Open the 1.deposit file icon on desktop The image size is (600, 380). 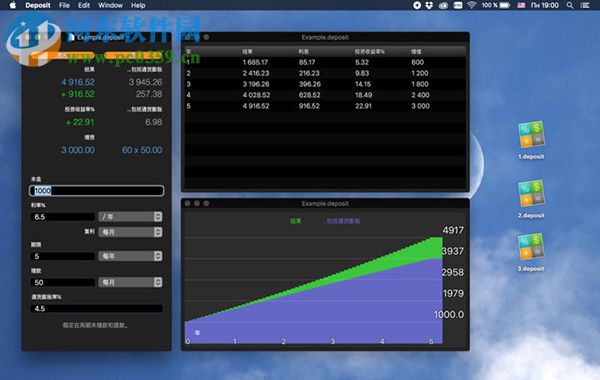531,135
